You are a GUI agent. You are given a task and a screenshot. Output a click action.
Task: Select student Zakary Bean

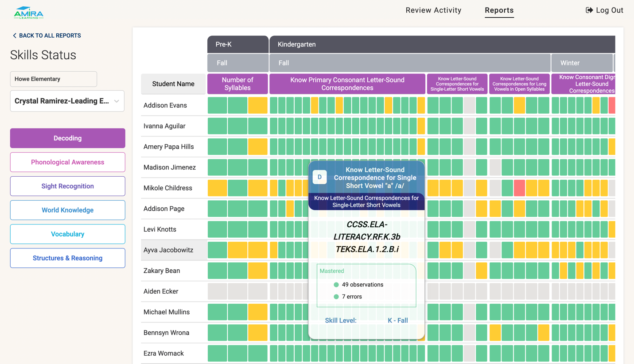[162, 271]
